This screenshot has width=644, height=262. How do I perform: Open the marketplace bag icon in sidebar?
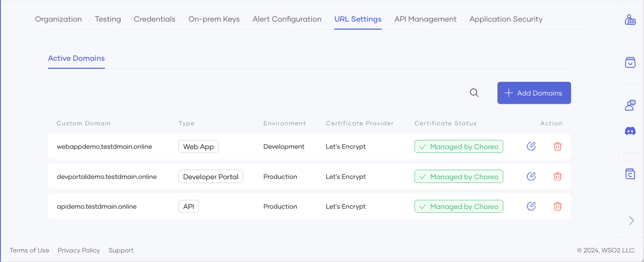pyautogui.click(x=630, y=62)
